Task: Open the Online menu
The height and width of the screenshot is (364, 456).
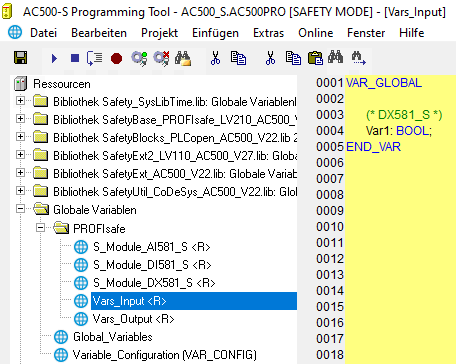Action: 315,33
